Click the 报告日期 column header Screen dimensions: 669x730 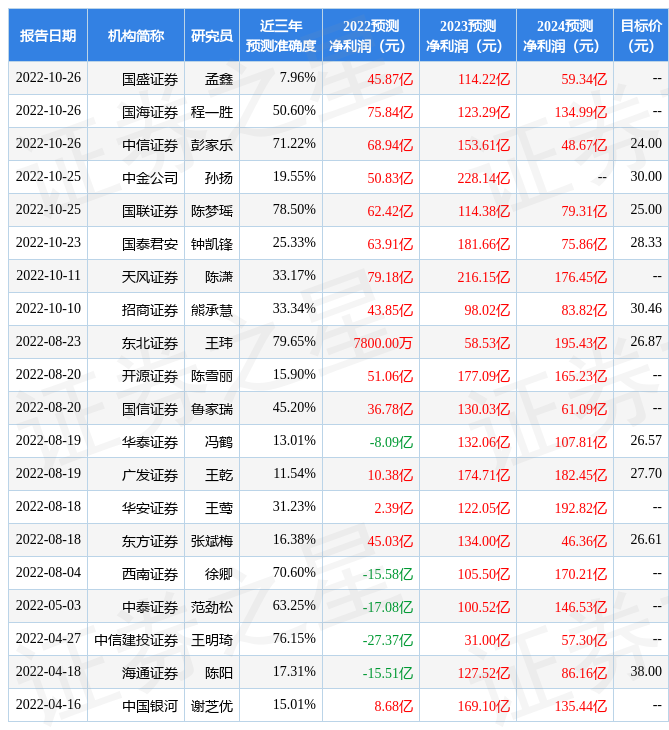(x=47, y=35)
